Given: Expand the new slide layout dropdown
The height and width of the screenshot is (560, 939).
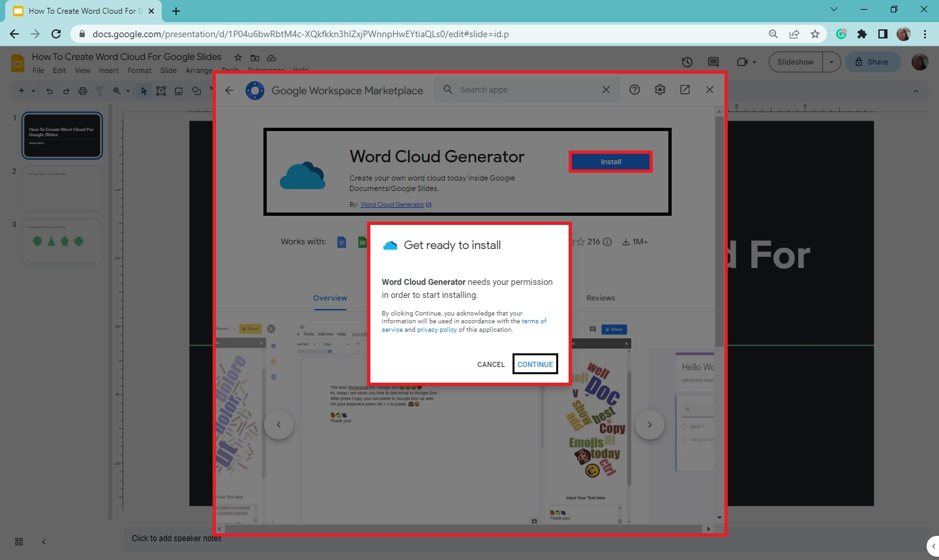Looking at the screenshot, I should (33, 91).
